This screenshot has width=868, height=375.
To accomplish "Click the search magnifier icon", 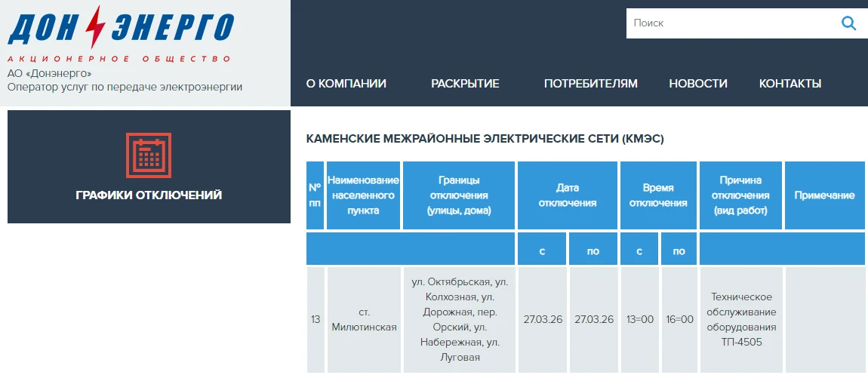I will click(848, 23).
